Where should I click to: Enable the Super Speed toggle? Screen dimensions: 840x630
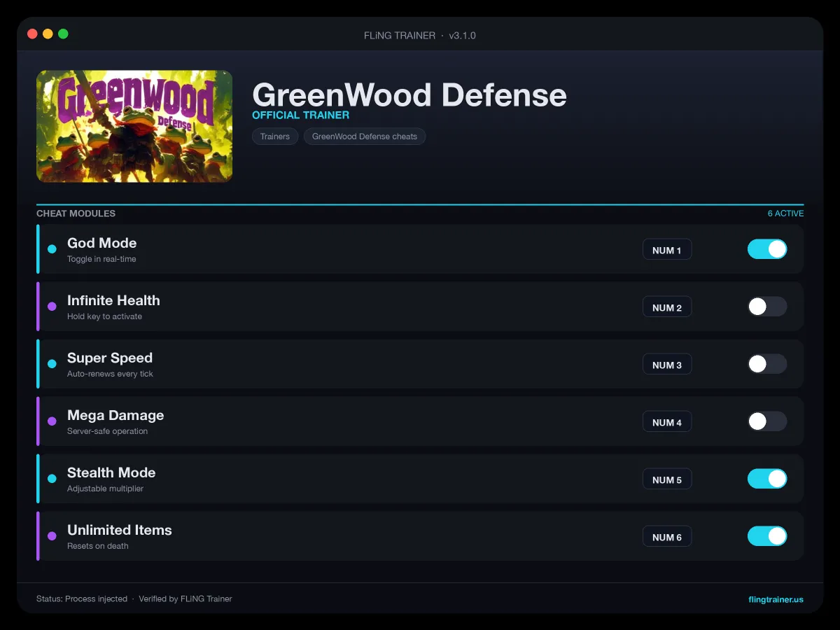767,364
